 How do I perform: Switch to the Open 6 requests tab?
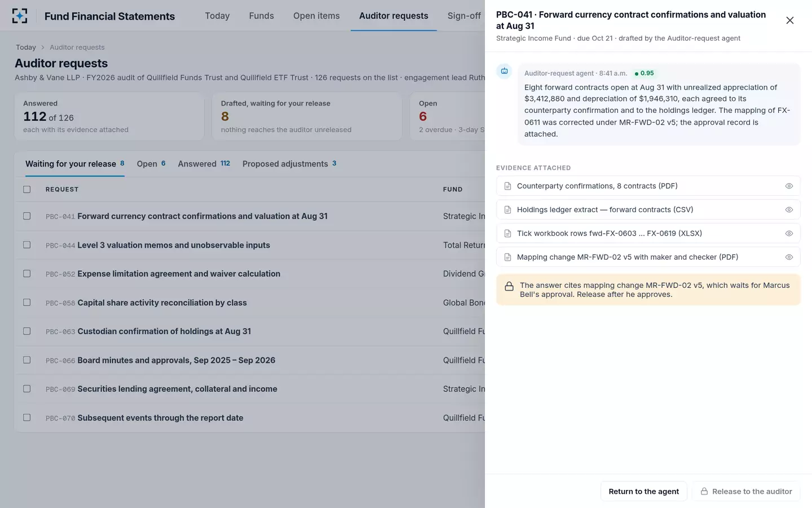point(151,164)
